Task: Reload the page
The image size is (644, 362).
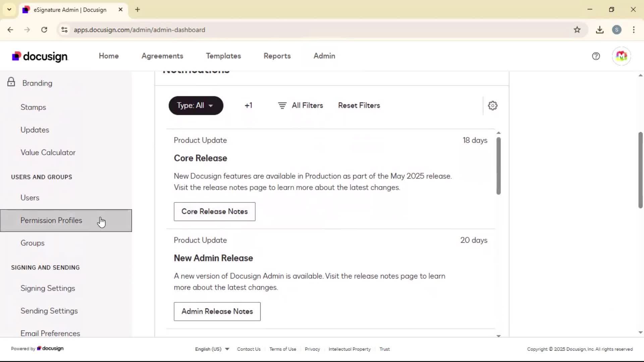Action: pos(44,30)
